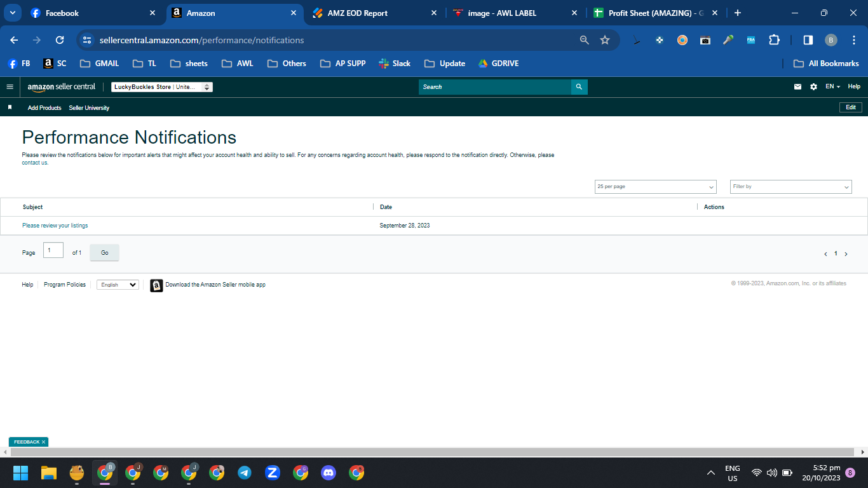
Task: Open Telegram from the taskbar
Action: pos(245,472)
